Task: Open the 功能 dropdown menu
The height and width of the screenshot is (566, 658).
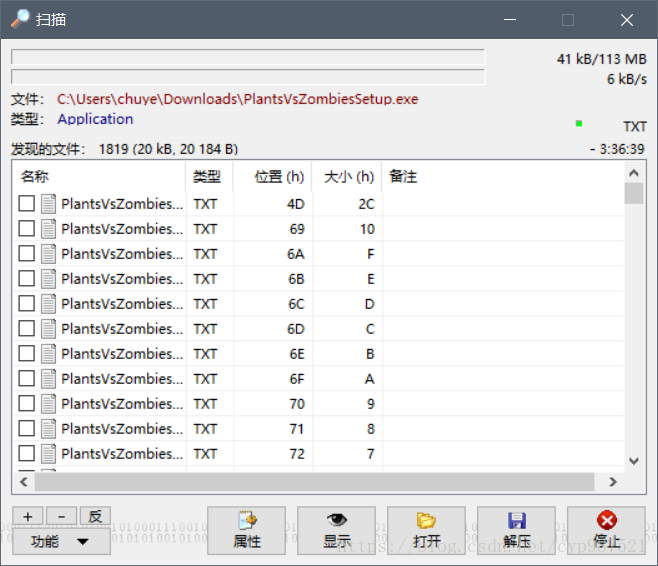Action: coord(62,541)
